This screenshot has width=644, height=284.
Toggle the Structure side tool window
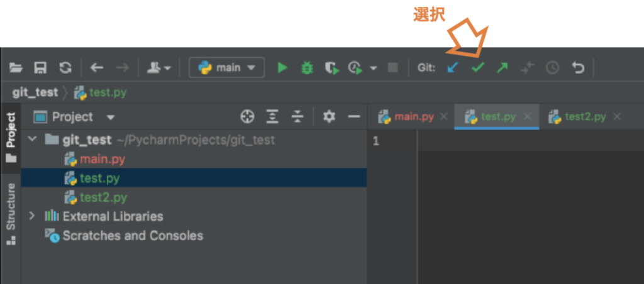point(11,214)
